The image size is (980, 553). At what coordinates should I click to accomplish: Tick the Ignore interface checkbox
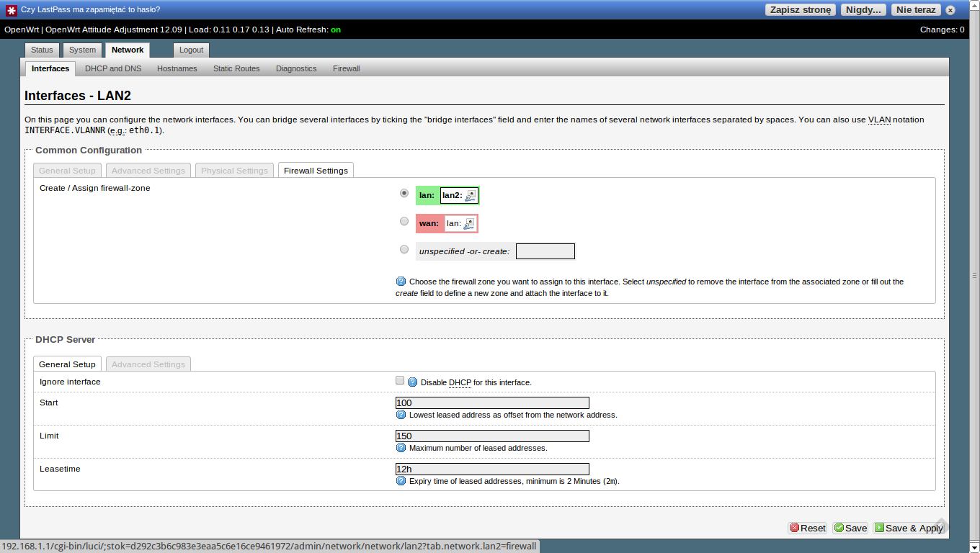tap(400, 380)
